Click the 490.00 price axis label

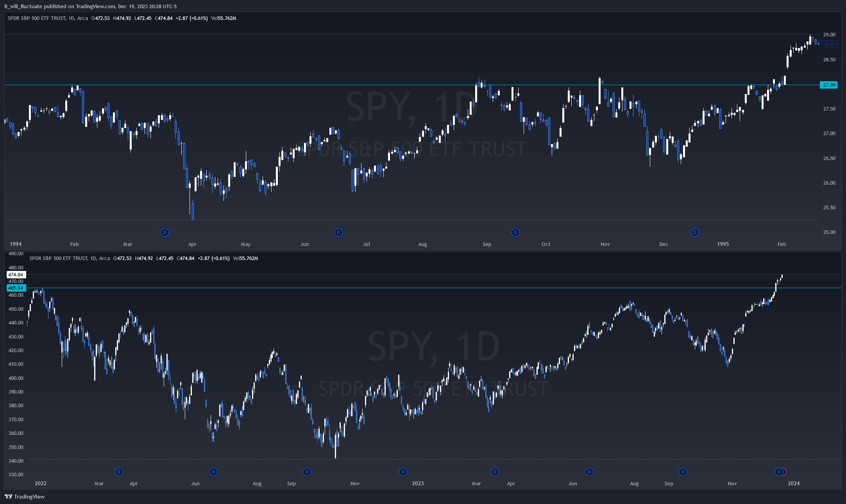click(x=16, y=254)
